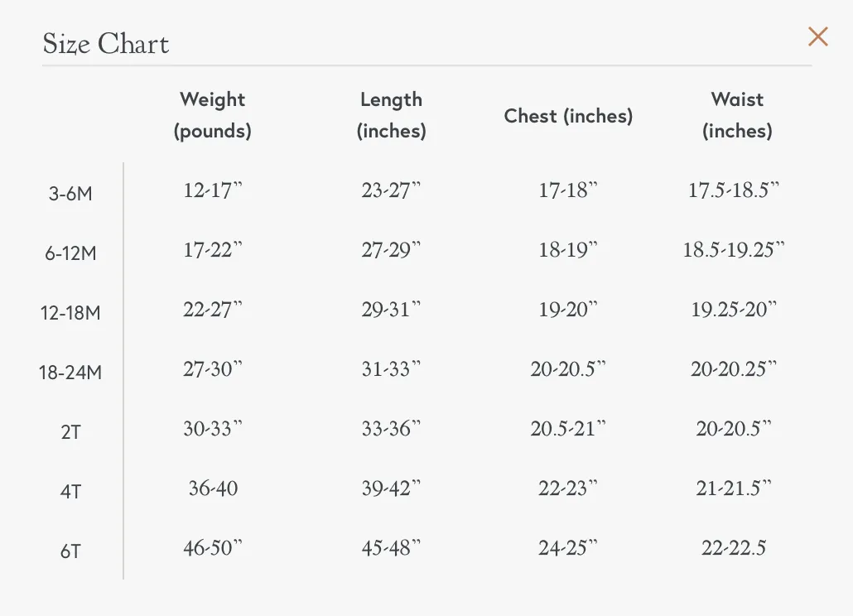The image size is (853, 616).
Task: Click the Waist (inches) column header
Action: 737,115
